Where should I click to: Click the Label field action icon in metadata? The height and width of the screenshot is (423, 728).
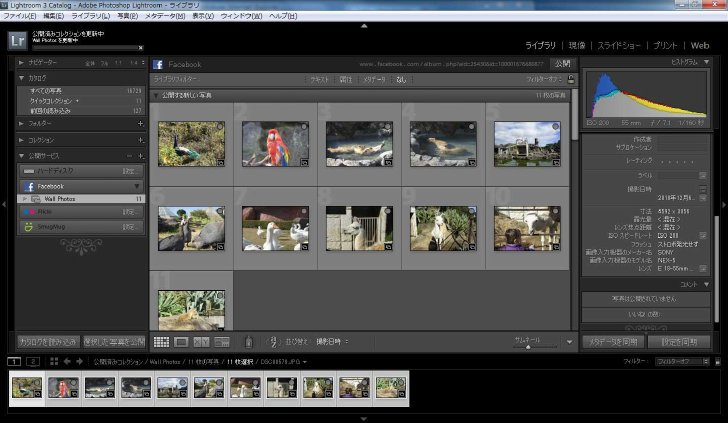pos(702,176)
